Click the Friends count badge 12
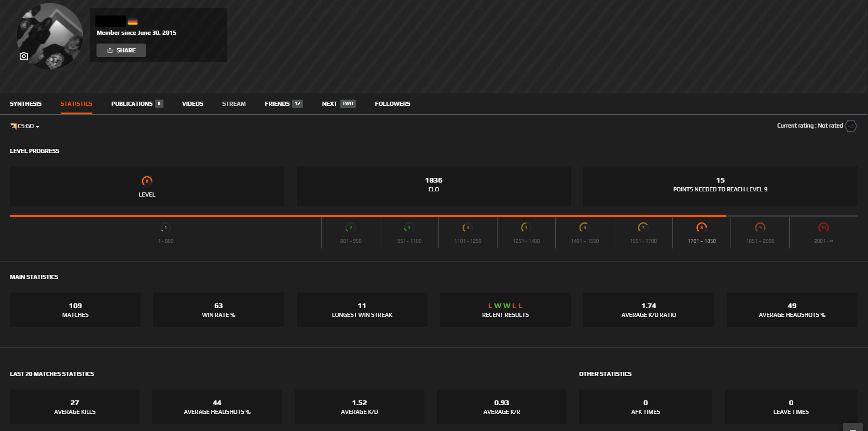This screenshot has height=431, width=868. point(297,104)
